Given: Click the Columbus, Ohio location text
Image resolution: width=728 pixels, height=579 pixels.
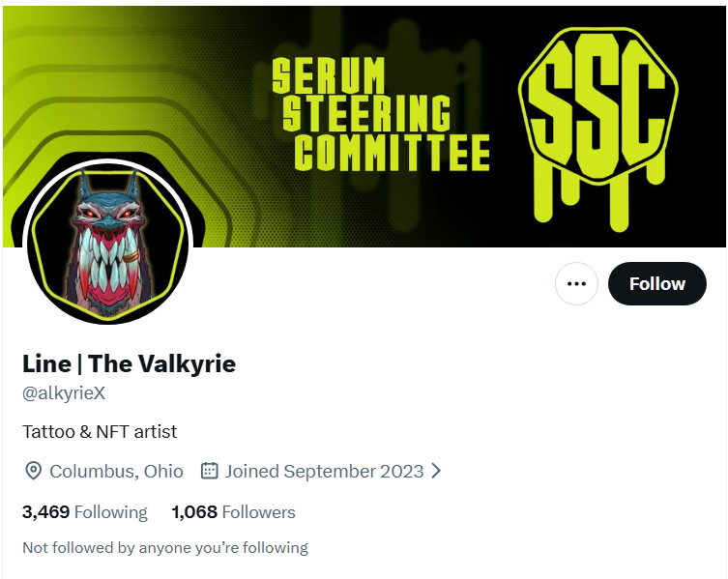Looking at the screenshot, I should (116, 472).
